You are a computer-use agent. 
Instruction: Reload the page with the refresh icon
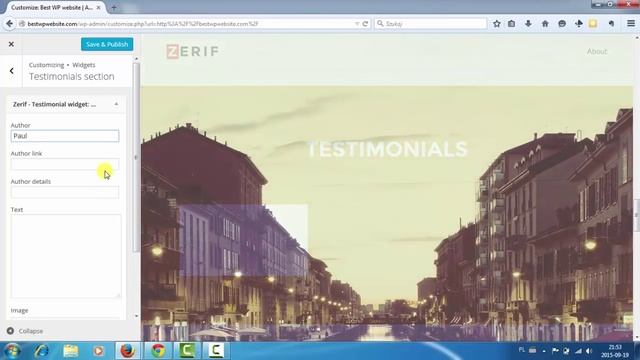click(365, 24)
